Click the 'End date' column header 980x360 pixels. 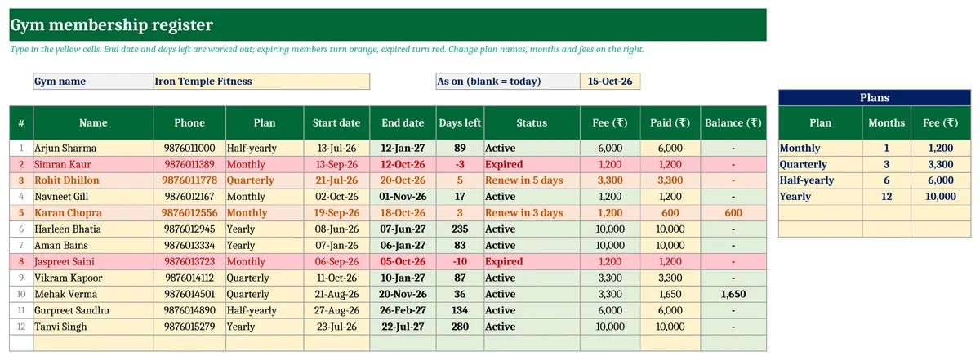point(403,123)
